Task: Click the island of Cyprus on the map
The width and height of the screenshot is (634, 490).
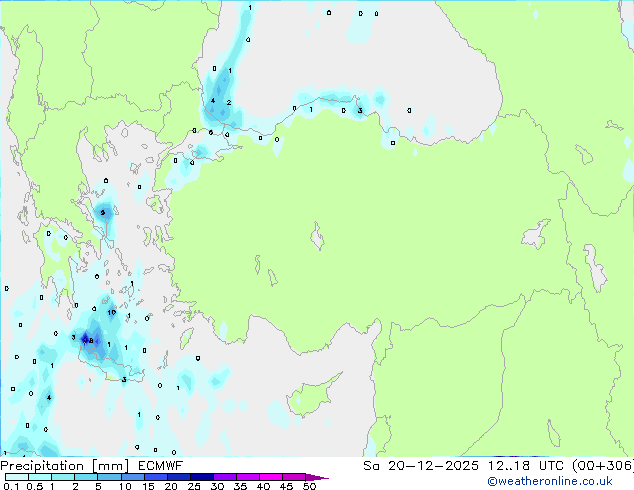Action: pos(311,395)
